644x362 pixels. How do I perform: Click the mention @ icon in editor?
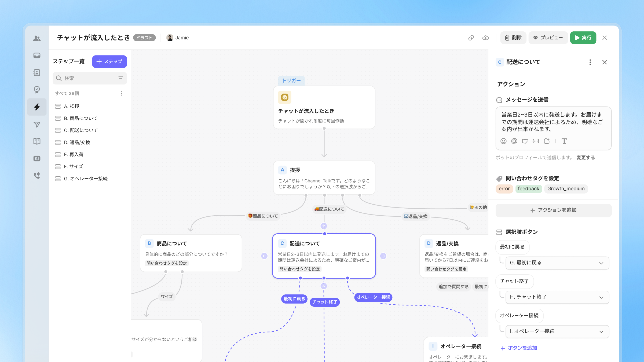point(514,141)
